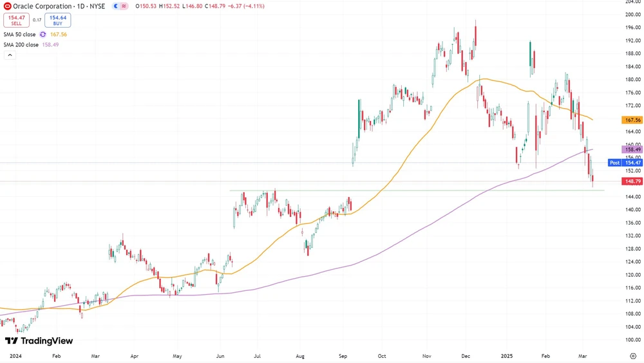Select the SMA 50 close indicator legend
Screen dimensions: 644x363
[x=20, y=35]
